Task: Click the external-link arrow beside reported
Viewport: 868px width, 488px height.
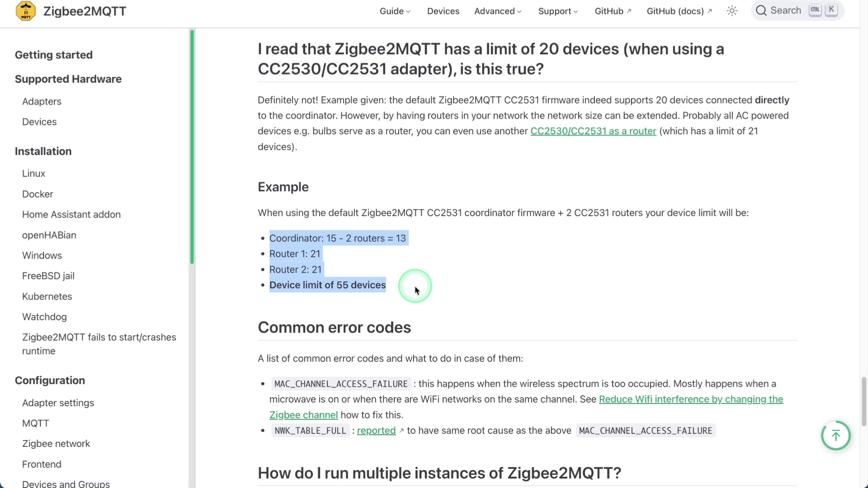Action: [401, 431]
